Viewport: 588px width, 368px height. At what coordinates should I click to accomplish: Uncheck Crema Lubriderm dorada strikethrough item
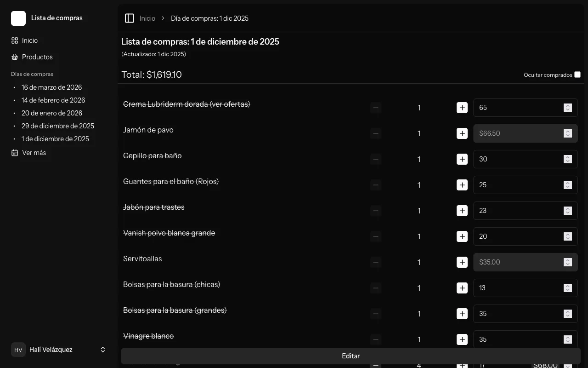coord(187,104)
